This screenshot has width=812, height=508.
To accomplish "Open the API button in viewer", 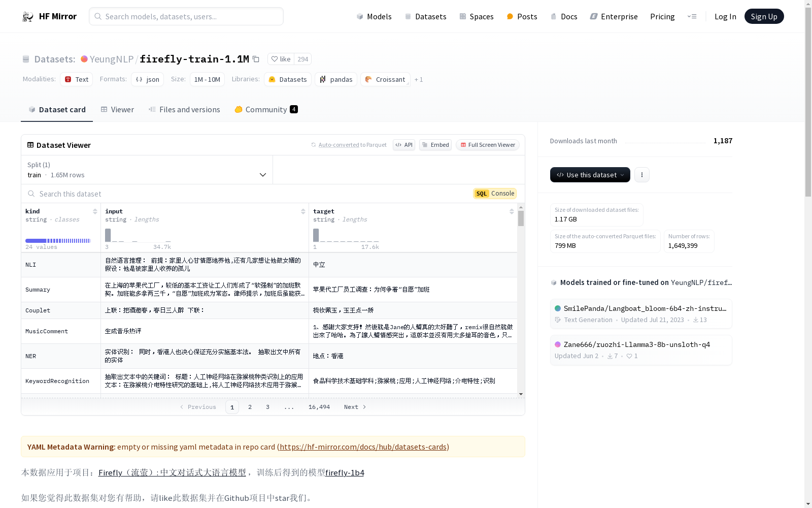I will click(404, 145).
